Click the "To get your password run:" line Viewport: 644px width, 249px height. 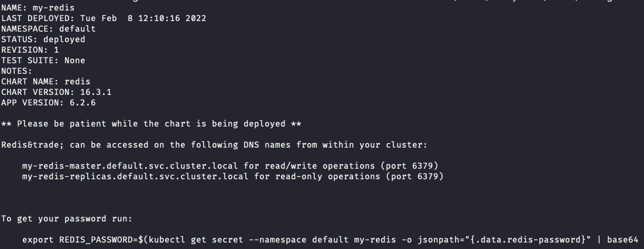(67, 219)
